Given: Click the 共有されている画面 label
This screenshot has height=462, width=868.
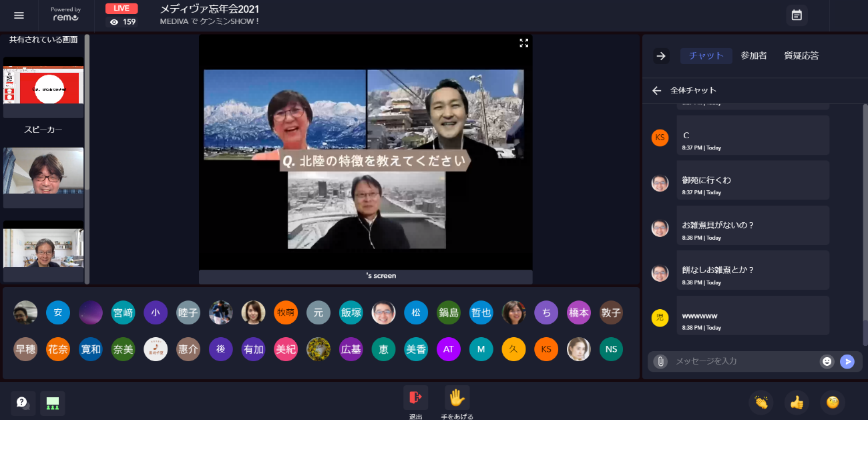Looking at the screenshot, I should click(x=43, y=40).
